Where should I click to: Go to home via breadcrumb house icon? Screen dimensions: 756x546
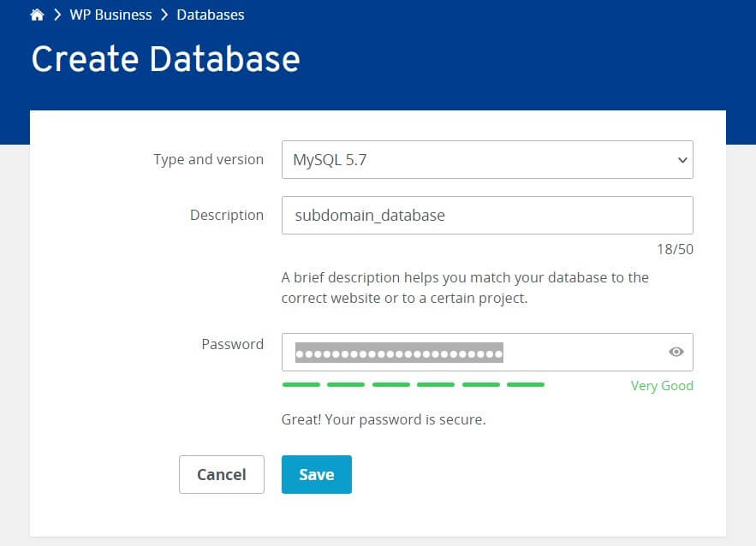click(37, 15)
